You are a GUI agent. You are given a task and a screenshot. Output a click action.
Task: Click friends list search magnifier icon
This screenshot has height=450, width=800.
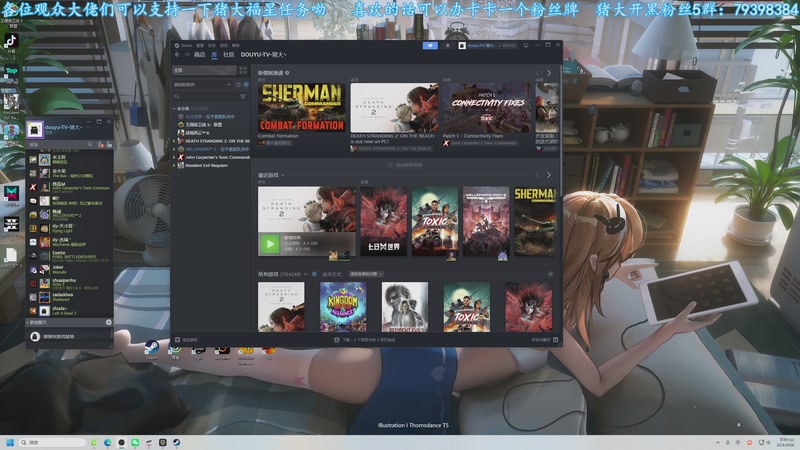click(x=90, y=145)
